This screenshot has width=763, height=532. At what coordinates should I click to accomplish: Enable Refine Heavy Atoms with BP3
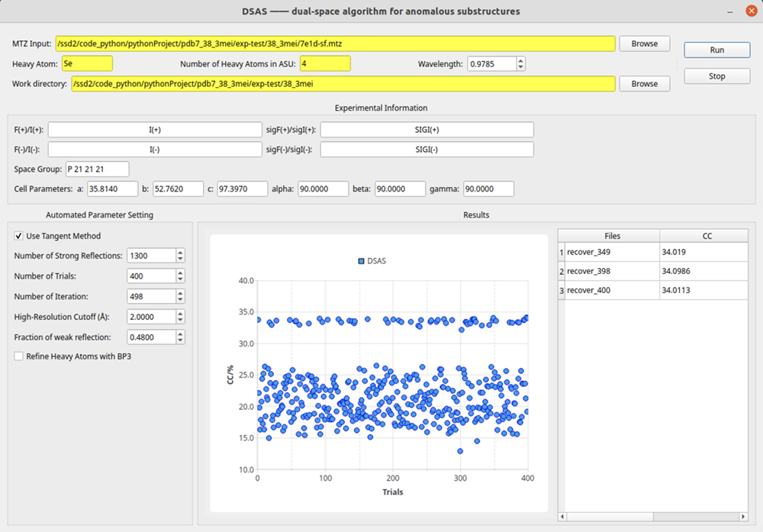pos(19,356)
